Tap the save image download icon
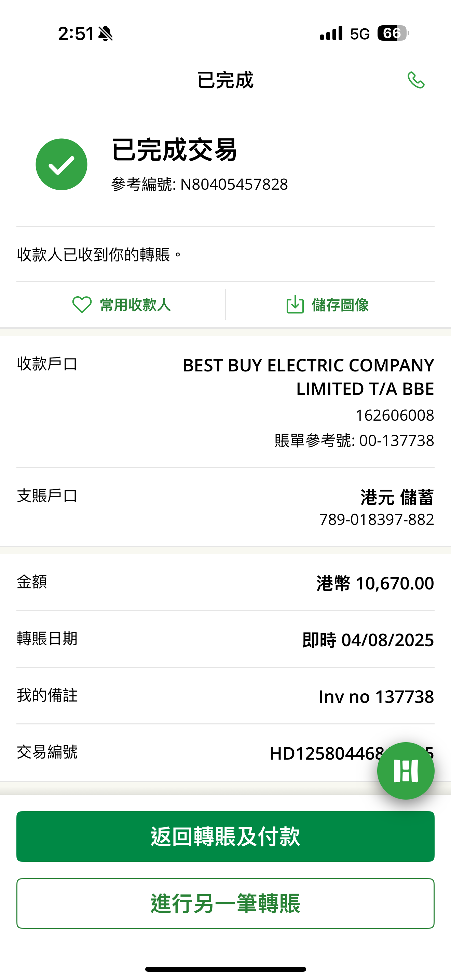The image size is (451, 980). [x=295, y=305]
